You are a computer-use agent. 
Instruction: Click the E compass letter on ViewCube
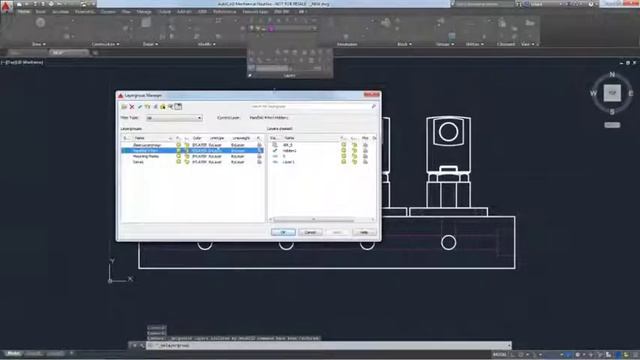click(631, 93)
